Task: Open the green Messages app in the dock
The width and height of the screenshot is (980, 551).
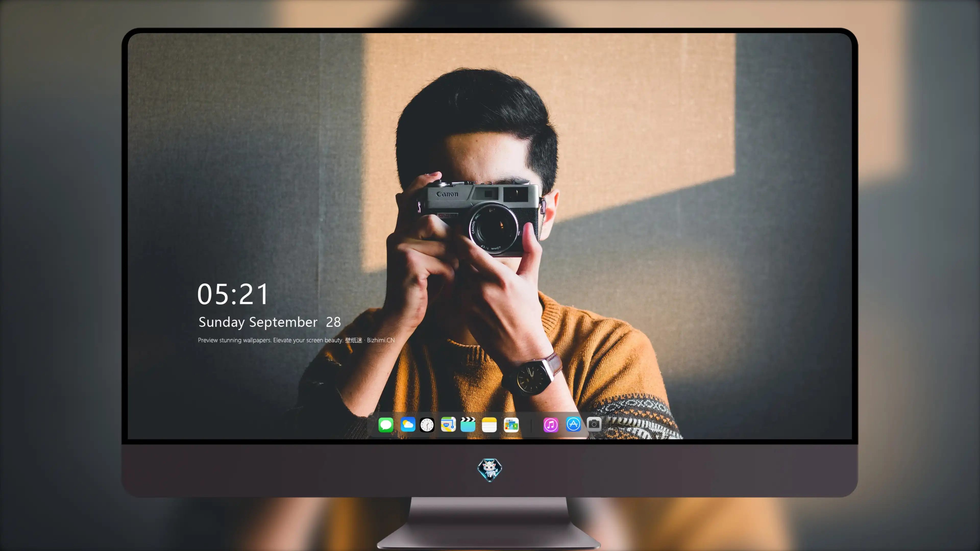Action: 386,425
